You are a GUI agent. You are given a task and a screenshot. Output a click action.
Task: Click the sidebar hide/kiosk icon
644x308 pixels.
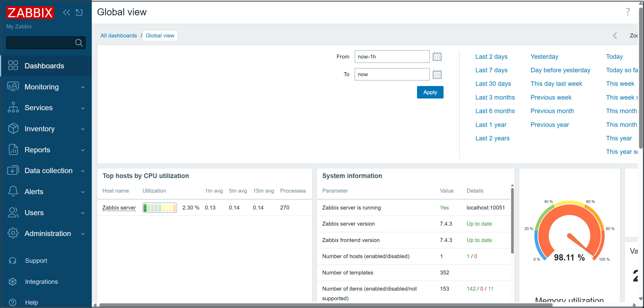click(79, 12)
